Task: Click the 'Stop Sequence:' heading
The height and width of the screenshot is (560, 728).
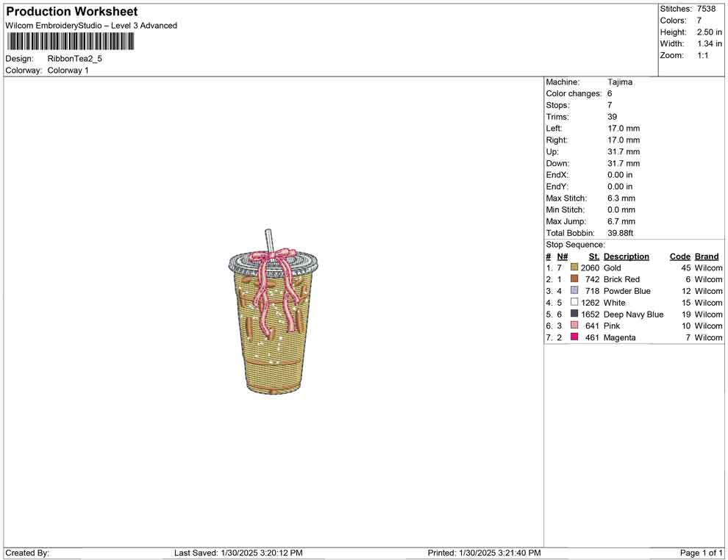Action: point(575,245)
